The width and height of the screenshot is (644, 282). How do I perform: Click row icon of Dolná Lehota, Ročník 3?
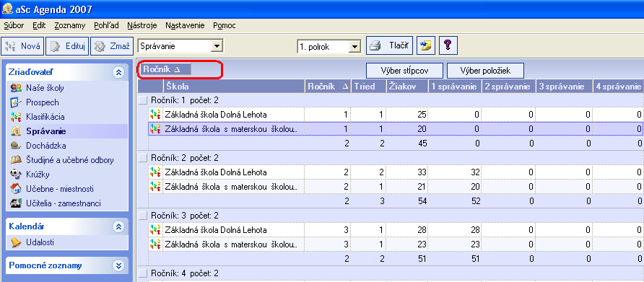click(x=155, y=230)
